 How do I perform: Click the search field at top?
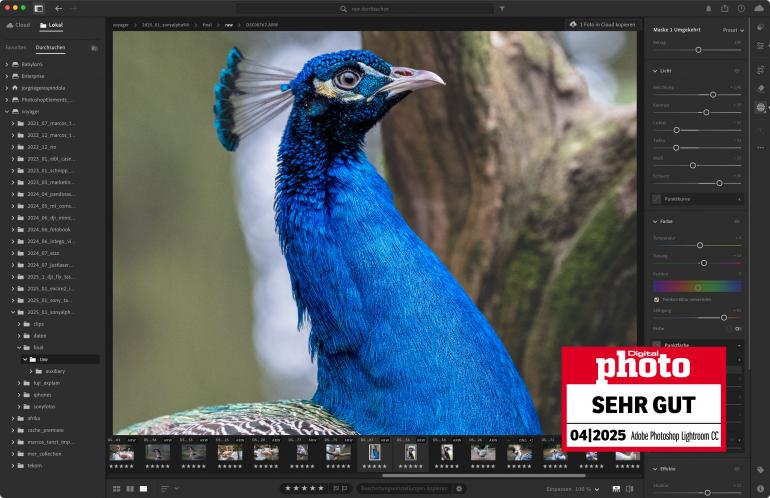[x=365, y=9]
